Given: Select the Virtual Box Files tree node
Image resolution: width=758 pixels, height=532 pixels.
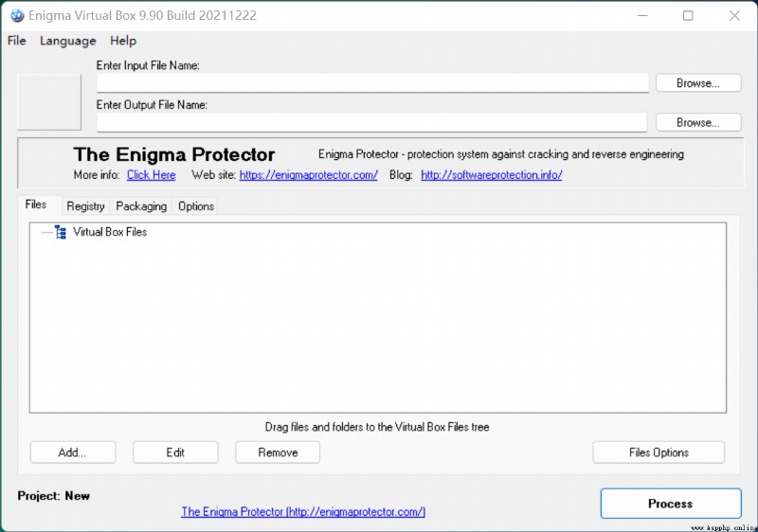Looking at the screenshot, I should coord(110,232).
